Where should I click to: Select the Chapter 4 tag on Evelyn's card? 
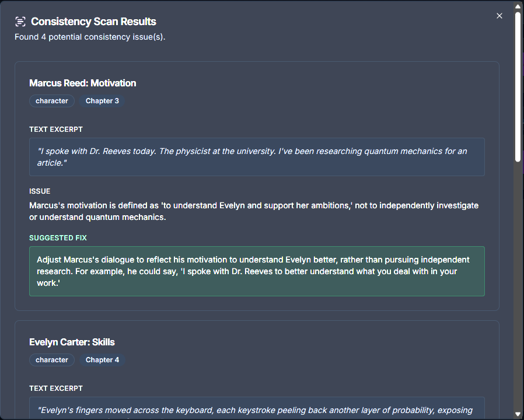click(102, 360)
